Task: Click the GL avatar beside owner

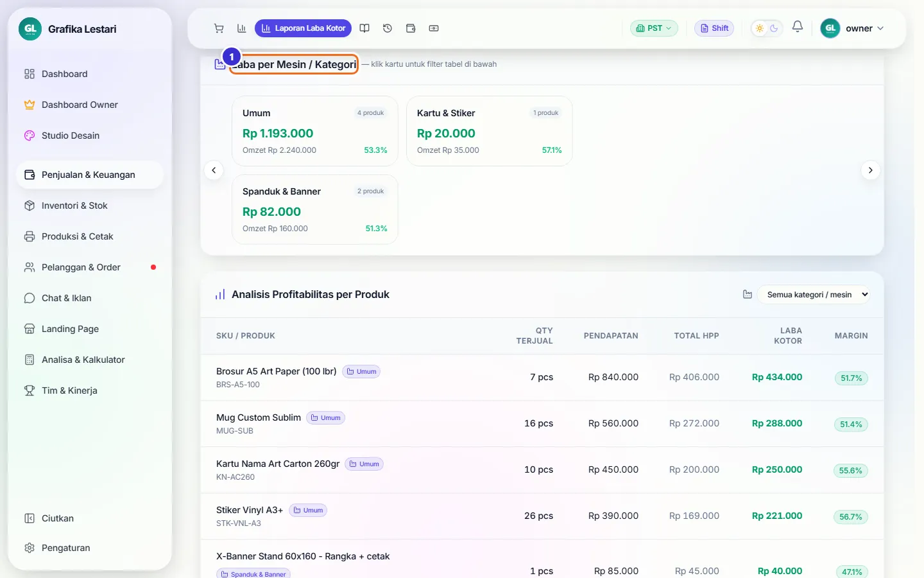Action: 830,28
